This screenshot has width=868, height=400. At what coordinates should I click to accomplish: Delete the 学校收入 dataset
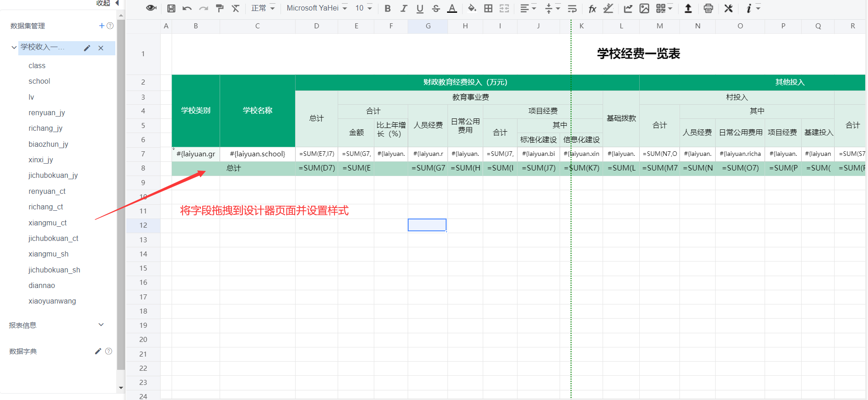tap(101, 48)
